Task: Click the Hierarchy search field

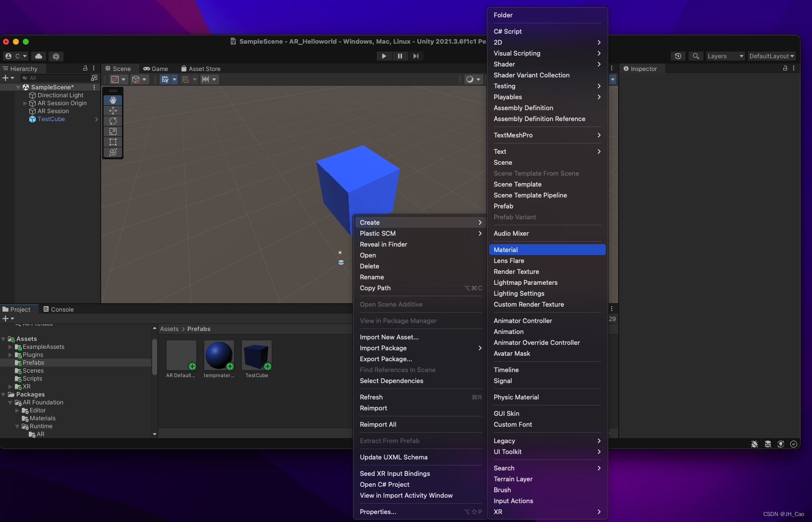Action: (55, 78)
